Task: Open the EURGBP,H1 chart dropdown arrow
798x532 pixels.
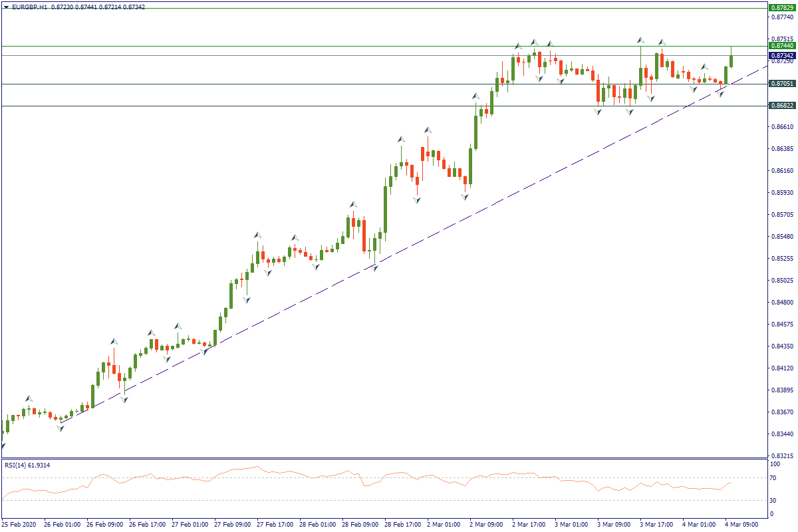Action: point(7,7)
